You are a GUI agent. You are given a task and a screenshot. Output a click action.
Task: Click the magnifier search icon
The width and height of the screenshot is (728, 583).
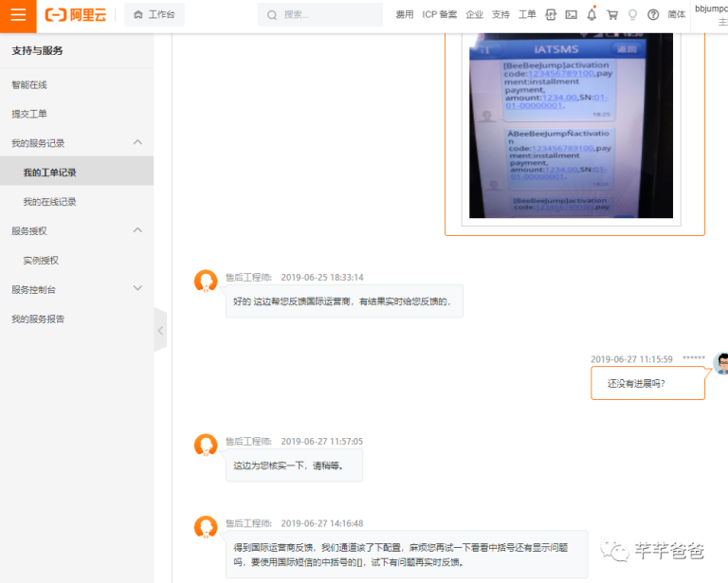pos(272,15)
